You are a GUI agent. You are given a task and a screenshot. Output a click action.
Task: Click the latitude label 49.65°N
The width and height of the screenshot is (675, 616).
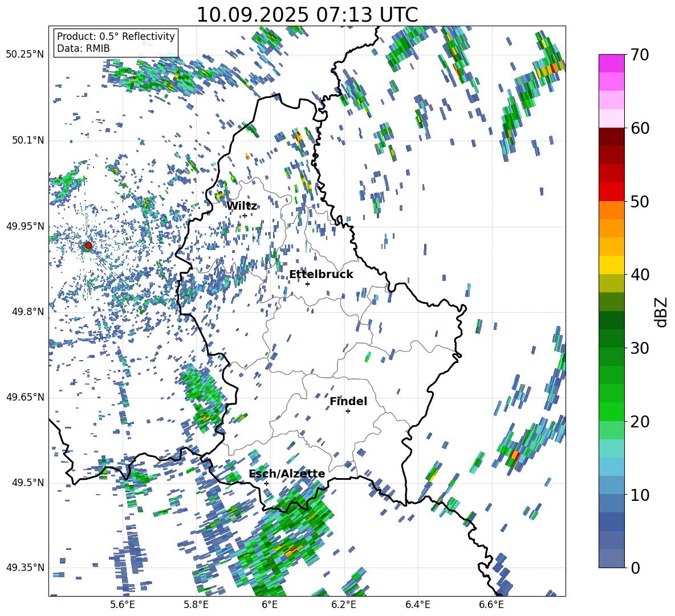pos(25,397)
